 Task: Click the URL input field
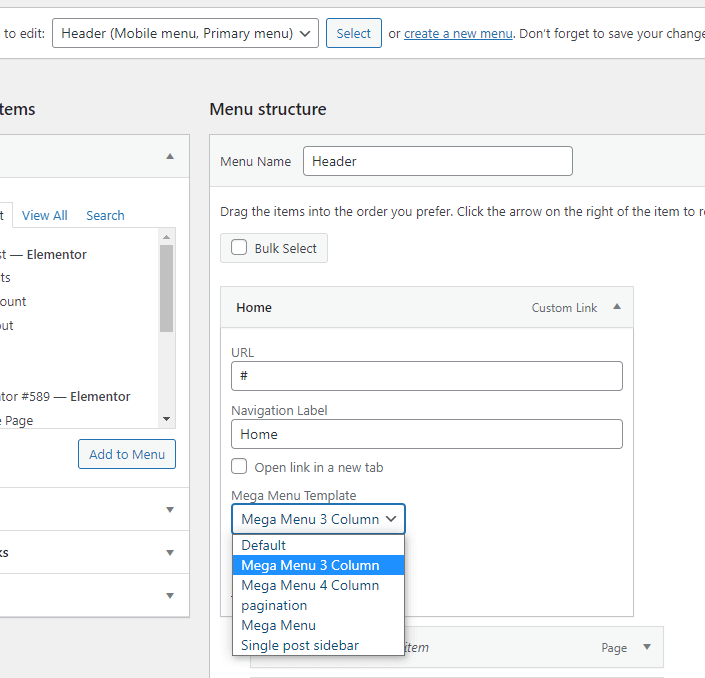coord(426,376)
